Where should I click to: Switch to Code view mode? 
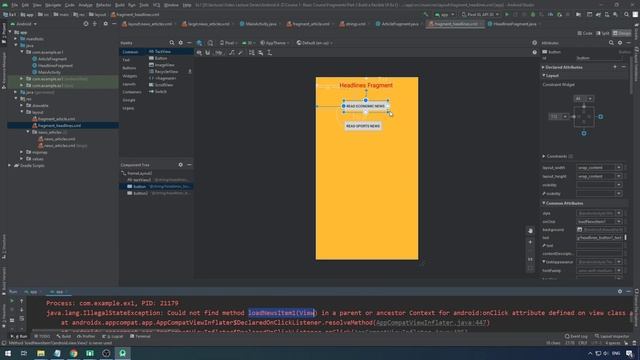(585, 33)
